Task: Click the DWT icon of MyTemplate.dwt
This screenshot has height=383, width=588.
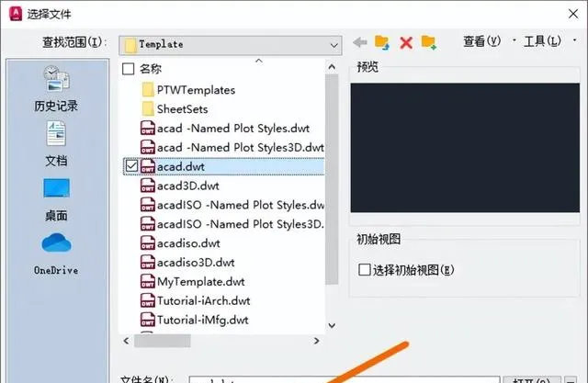Action: point(148,281)
